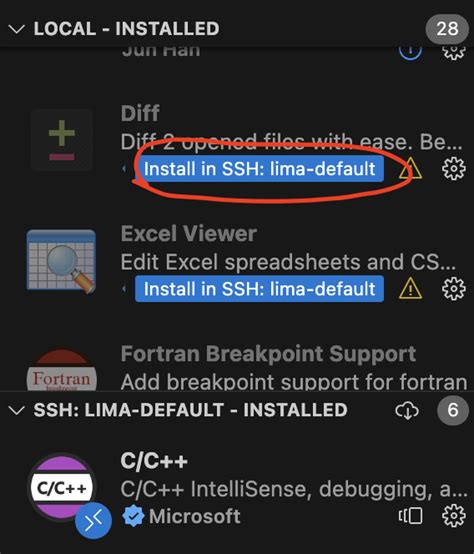Click the 28 installed count badge
This screenshot has height=554, width=474.
(x=447, y=29)
